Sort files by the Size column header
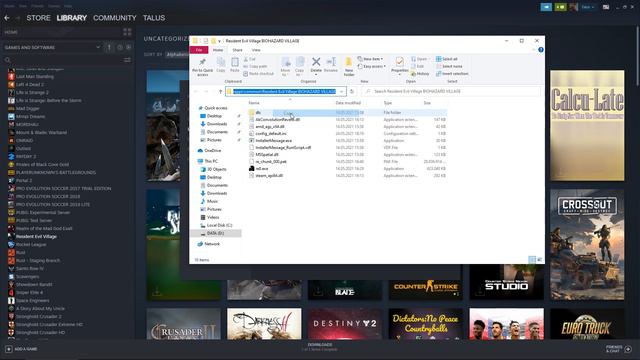The image size is (640, 360). [427, 103]
